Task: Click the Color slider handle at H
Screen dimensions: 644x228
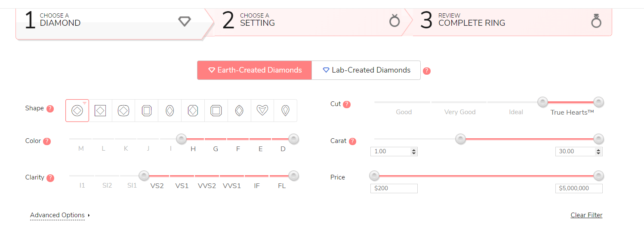Action: pyautogui.click(x=182, y=139)
